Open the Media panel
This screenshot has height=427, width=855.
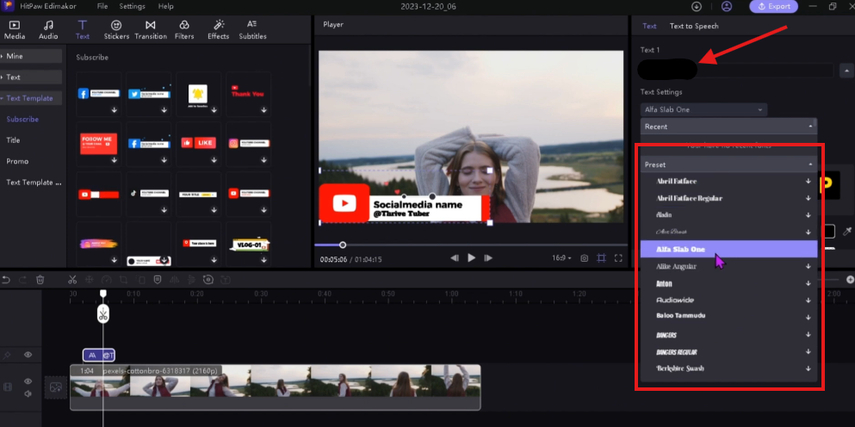[14, 30]
